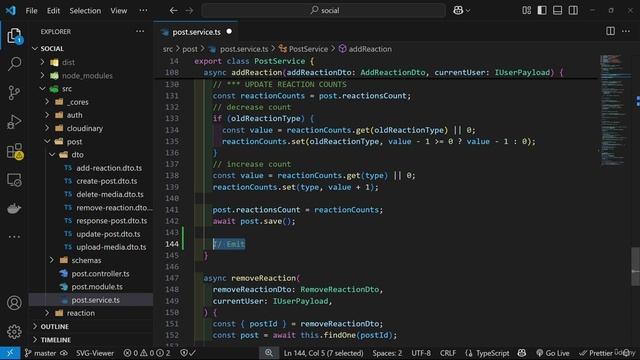Open the View menu
The width and height of the screenshot is (640, 360).
coord(119,11)
